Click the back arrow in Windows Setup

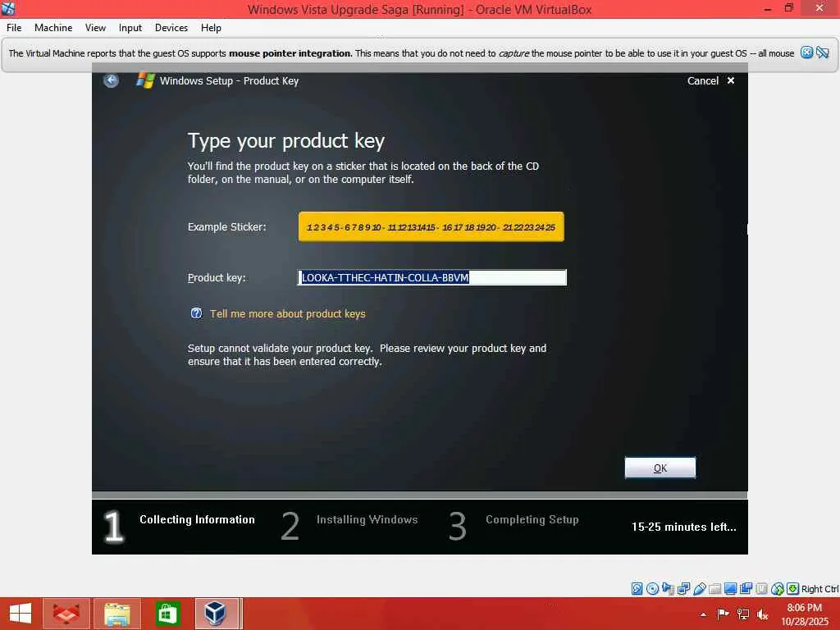(x=111, y=81)
